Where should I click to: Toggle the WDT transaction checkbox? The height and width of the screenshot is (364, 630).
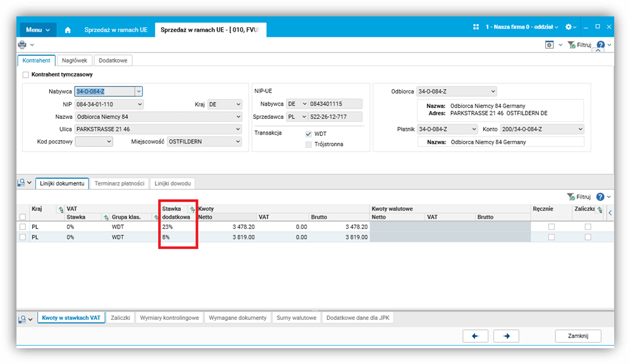pyautogui.click(x=309, y=134)
